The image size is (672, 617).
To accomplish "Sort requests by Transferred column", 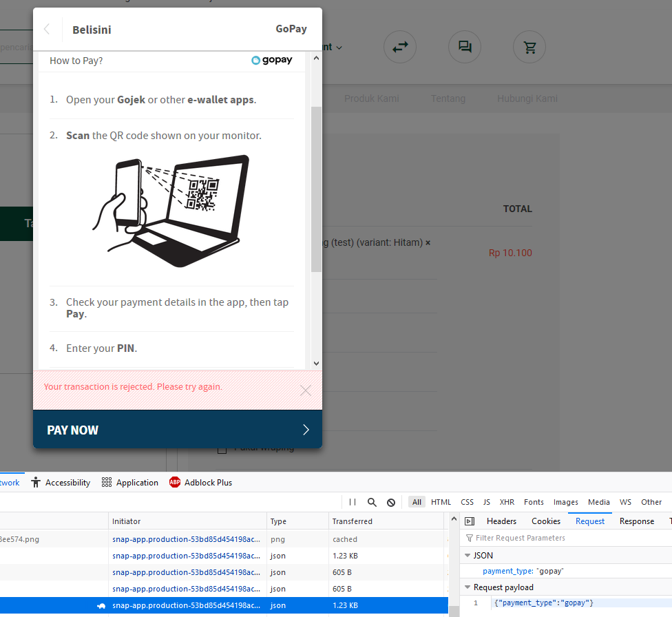I will click(386, 521).
